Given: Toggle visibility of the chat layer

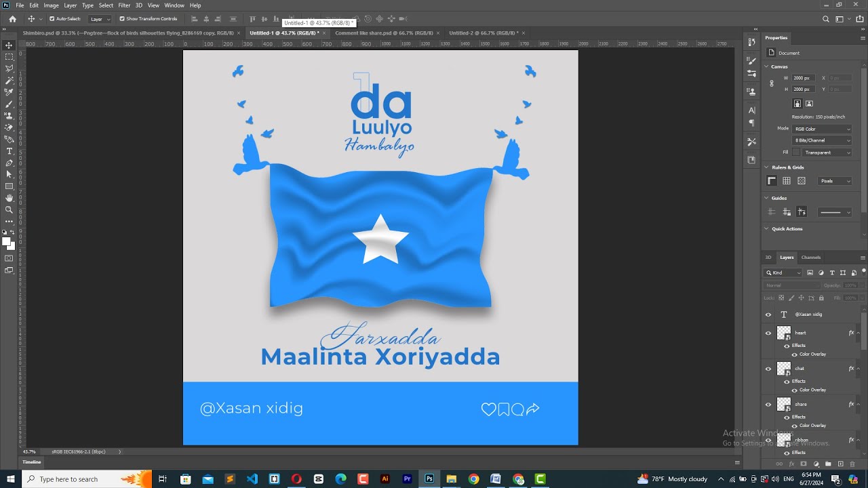Looking at the screenshot, I should [768, 369].
